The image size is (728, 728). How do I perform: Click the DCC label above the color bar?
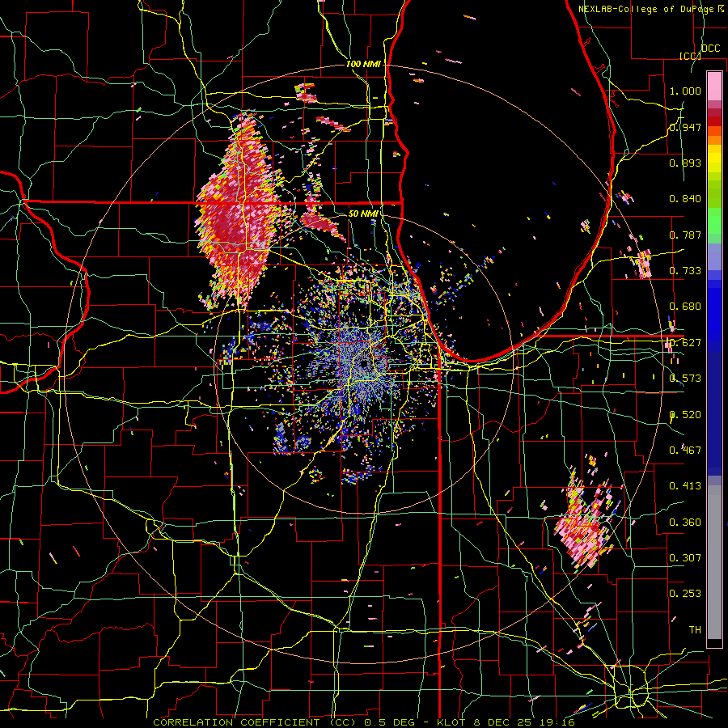coord(710,49)
